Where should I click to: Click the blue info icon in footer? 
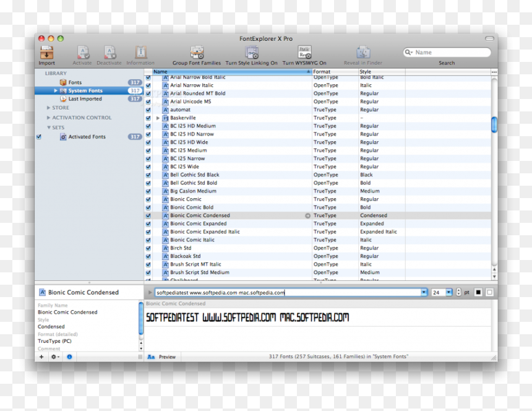[69, 357]
